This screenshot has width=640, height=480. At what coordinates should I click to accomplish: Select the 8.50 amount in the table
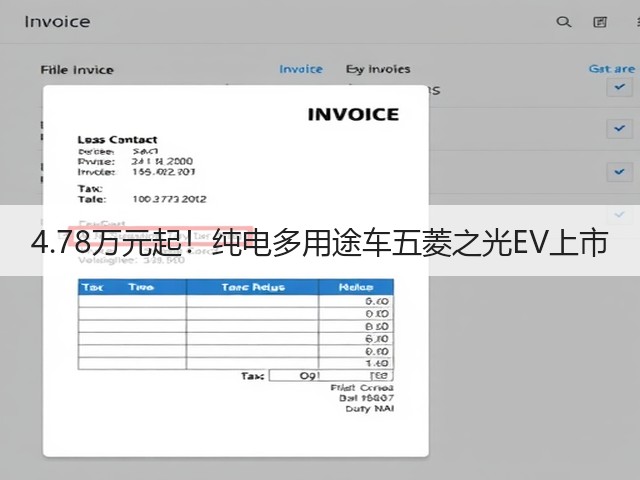click(x=377, y=327)
